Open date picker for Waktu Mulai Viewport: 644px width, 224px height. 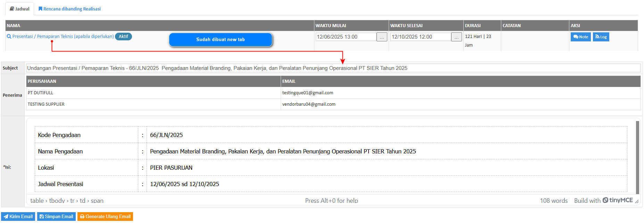coord(382,37)
